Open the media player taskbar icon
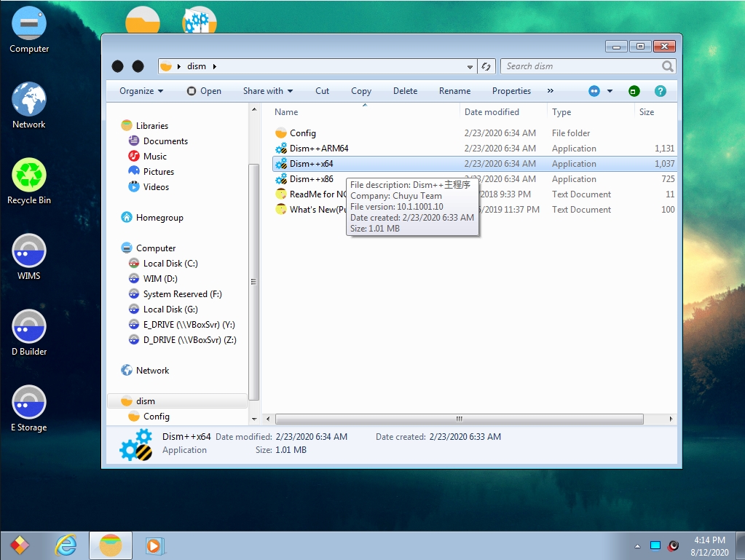The width and height of the screenshot is (745, 560). 154,545
